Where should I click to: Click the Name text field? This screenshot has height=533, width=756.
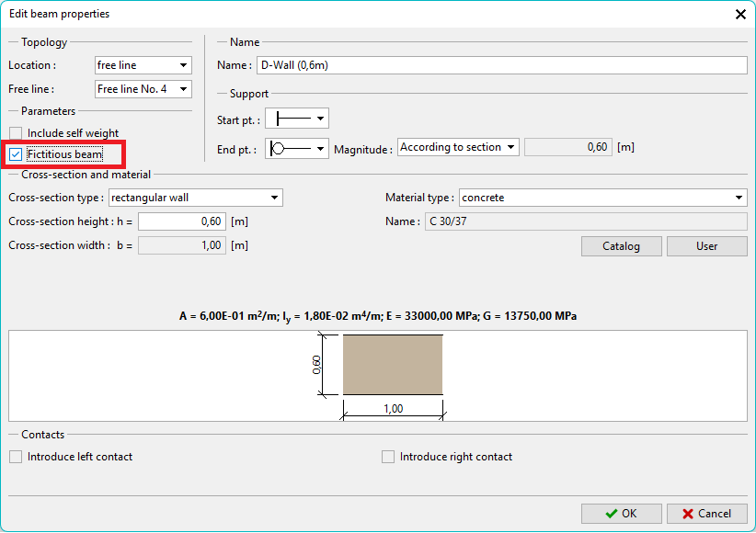tap(501, 65)
